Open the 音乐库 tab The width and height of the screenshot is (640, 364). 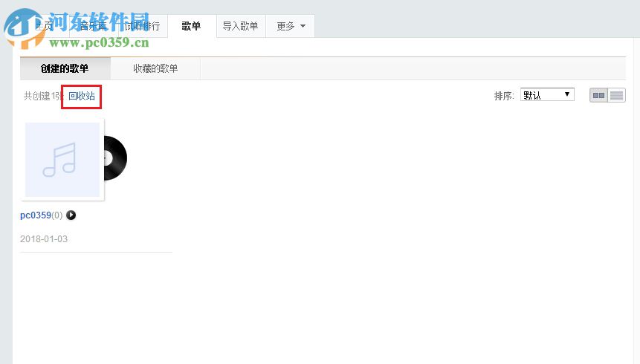(x=94, y=26)
